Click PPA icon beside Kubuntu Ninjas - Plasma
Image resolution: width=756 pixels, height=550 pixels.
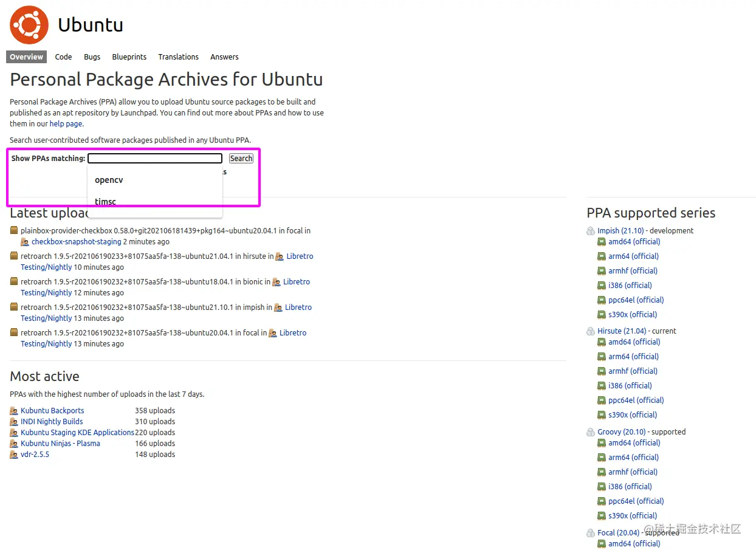pyautogui.click(x=14, y=444)
